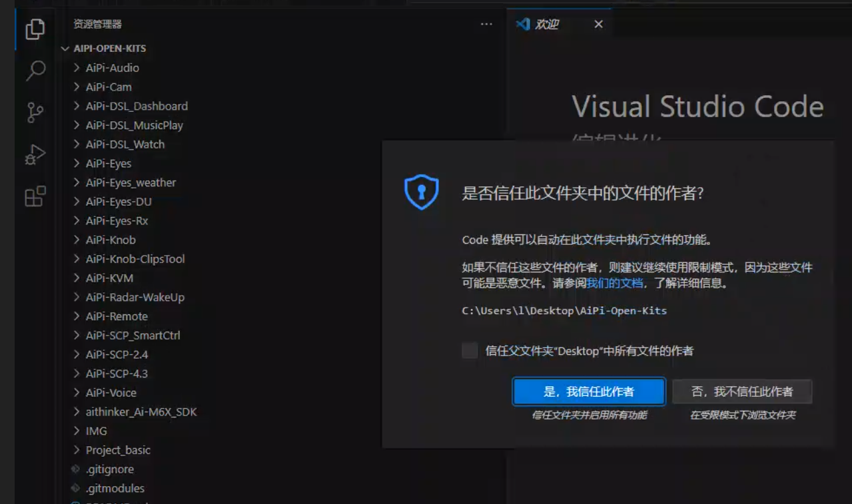Open Explorer's more actions (…) menu

(486, 25)
